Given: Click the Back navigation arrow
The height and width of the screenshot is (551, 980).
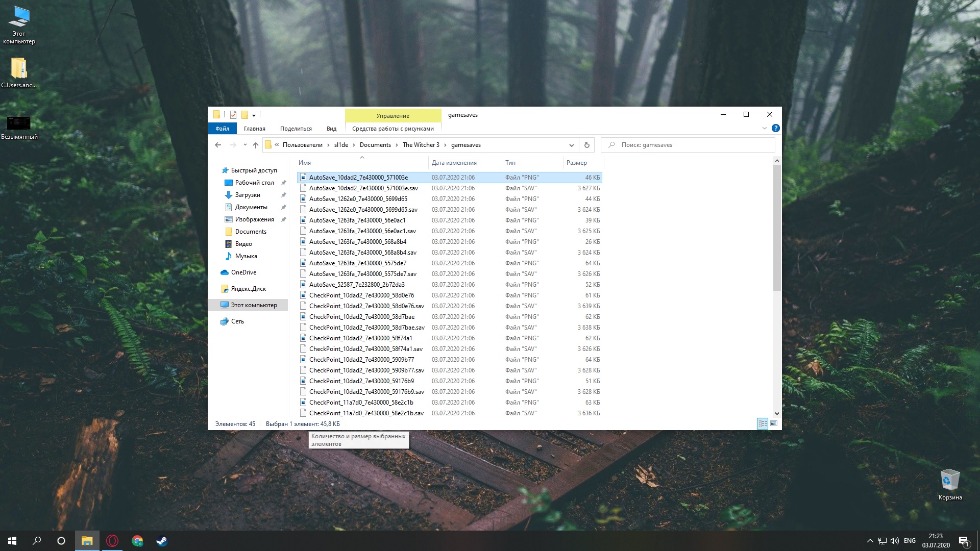Looking at the screenshot, I should coord(218,145).
